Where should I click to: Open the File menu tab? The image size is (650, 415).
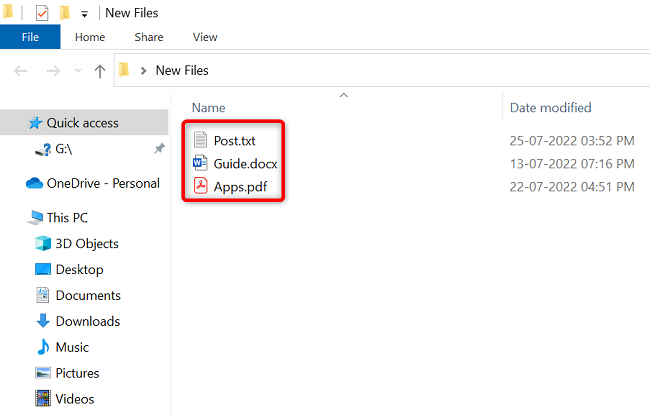pyautogui.click(x=30, y=37)
